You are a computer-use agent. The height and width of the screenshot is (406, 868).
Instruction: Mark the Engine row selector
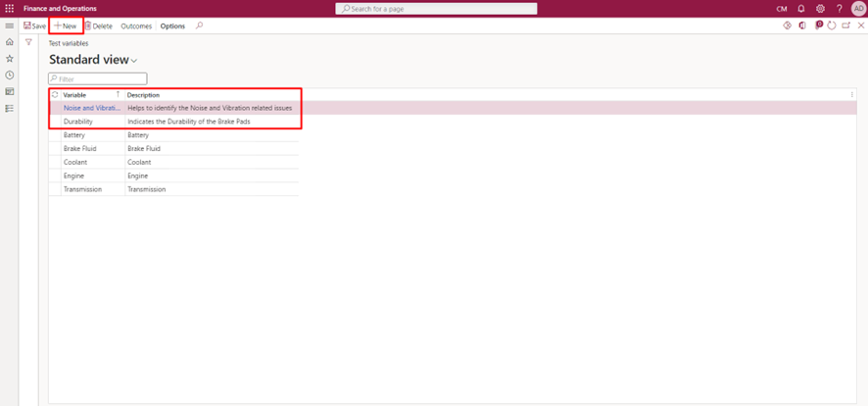click(x=55, y=176)
